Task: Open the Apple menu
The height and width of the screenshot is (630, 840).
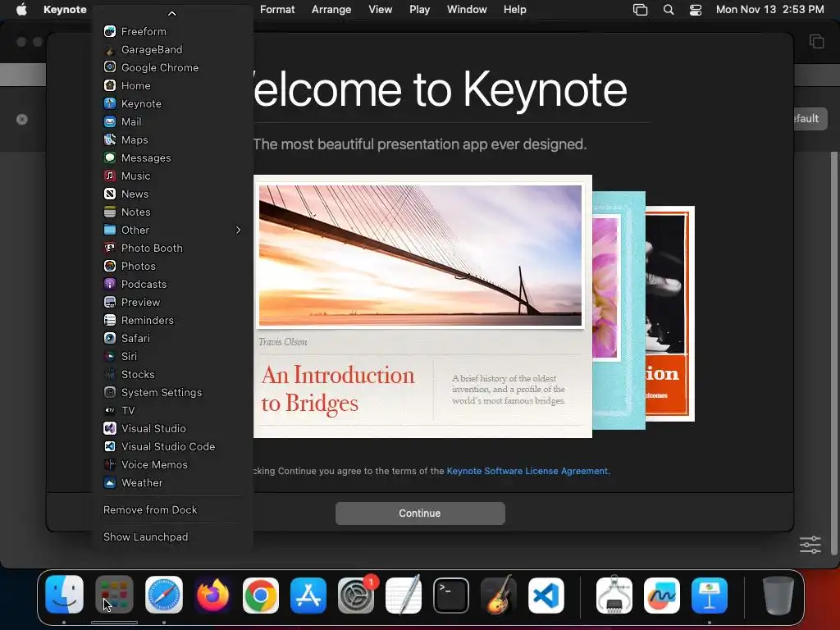Action: click(21, 9)
